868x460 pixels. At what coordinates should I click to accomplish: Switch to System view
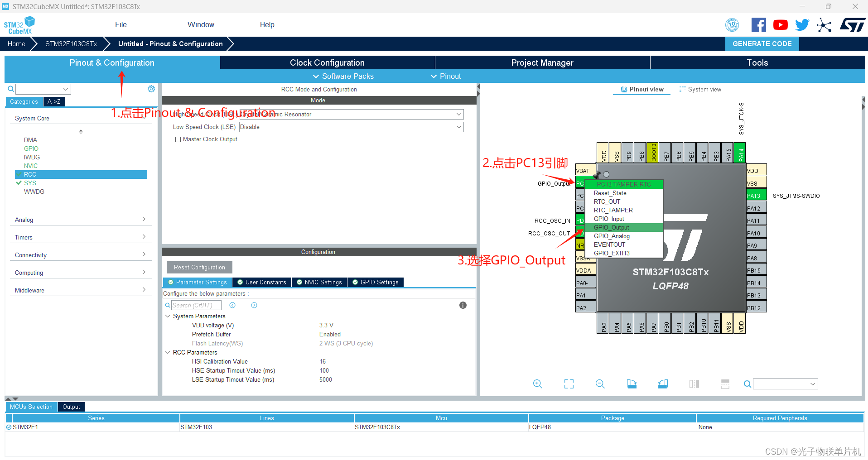(x=700, y=89)
